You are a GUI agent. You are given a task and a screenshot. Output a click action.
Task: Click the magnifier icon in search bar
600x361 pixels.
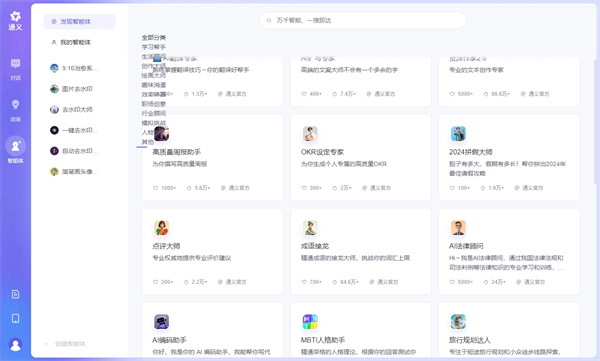269,20
